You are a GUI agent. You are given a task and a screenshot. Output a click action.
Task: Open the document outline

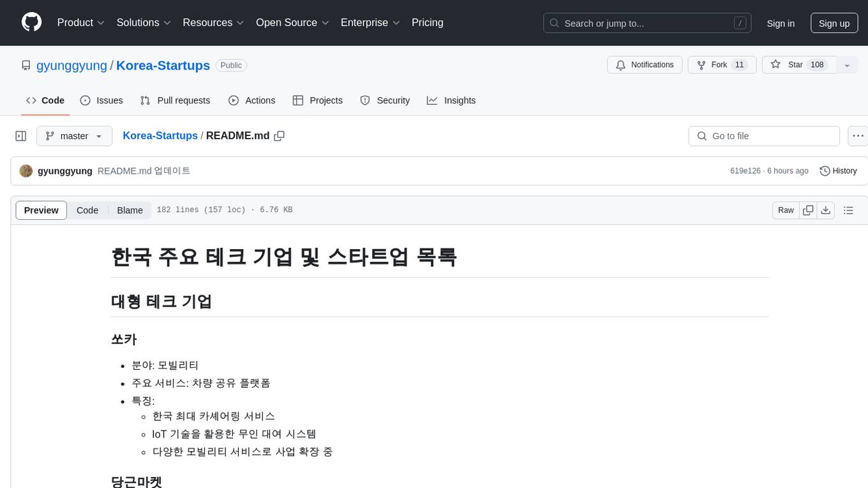[848, 210]
